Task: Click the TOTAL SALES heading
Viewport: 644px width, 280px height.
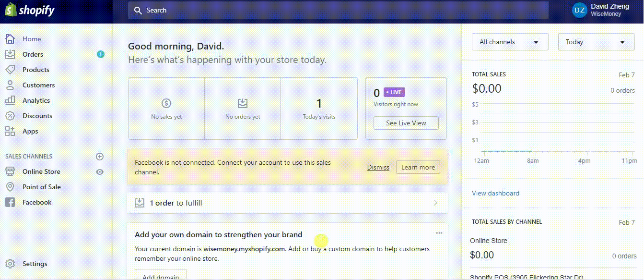Action: point(489,74)
